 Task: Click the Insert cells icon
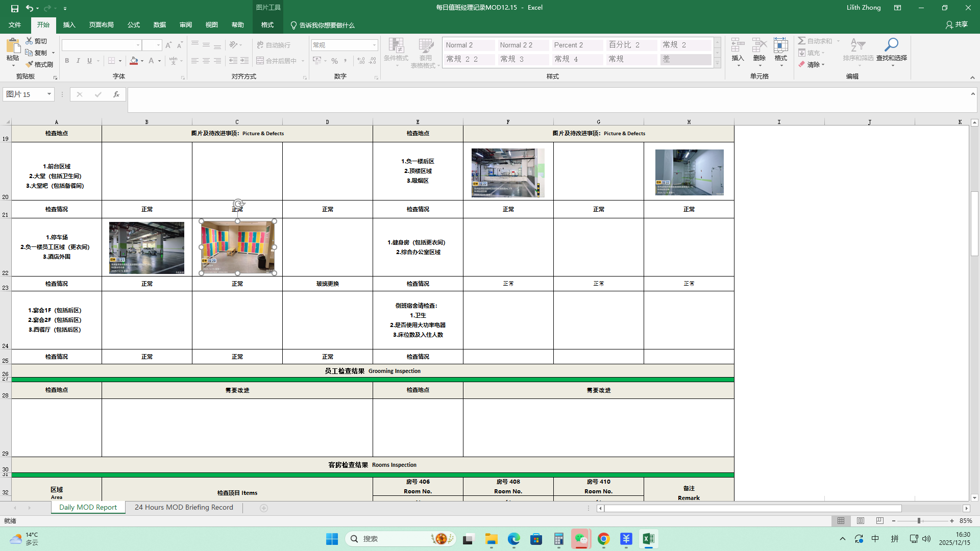[738, 45]
